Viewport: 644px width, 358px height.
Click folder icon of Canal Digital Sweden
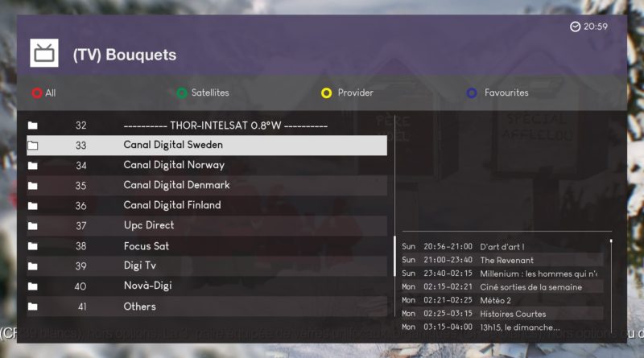click(33, 146)
